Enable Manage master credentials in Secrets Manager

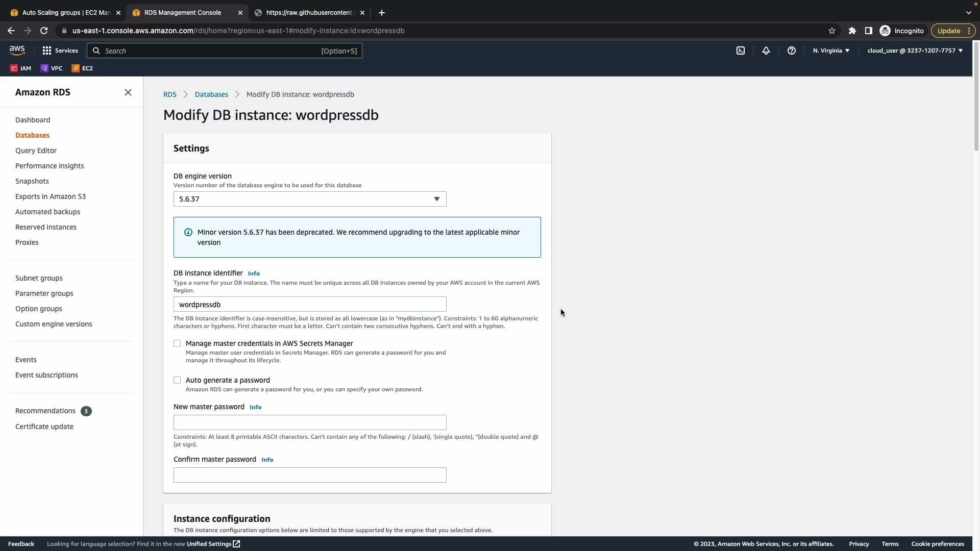(x=177, y=344)
